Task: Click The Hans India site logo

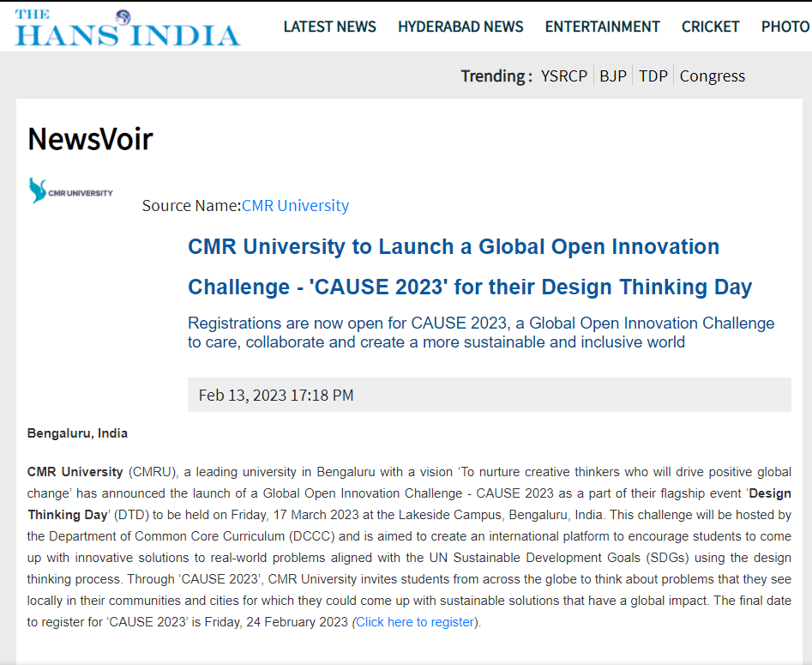Action: click(127, 27)
